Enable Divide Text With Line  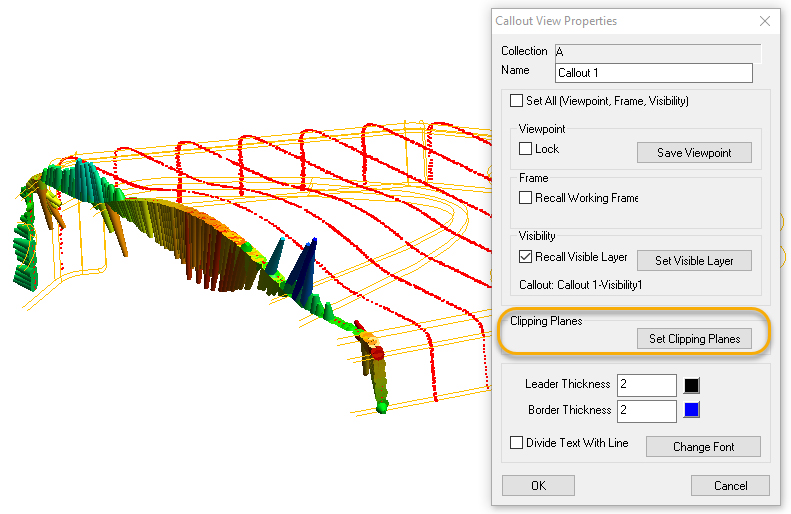coord(516,442)
